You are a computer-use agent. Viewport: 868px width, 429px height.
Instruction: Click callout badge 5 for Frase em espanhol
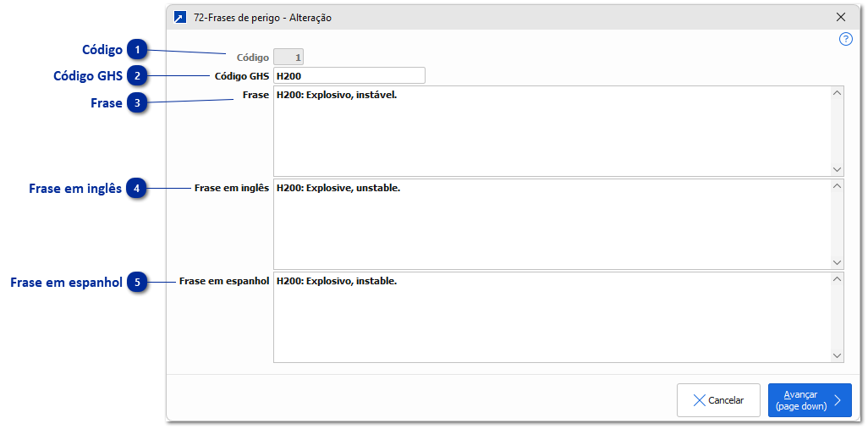[137, 283]
